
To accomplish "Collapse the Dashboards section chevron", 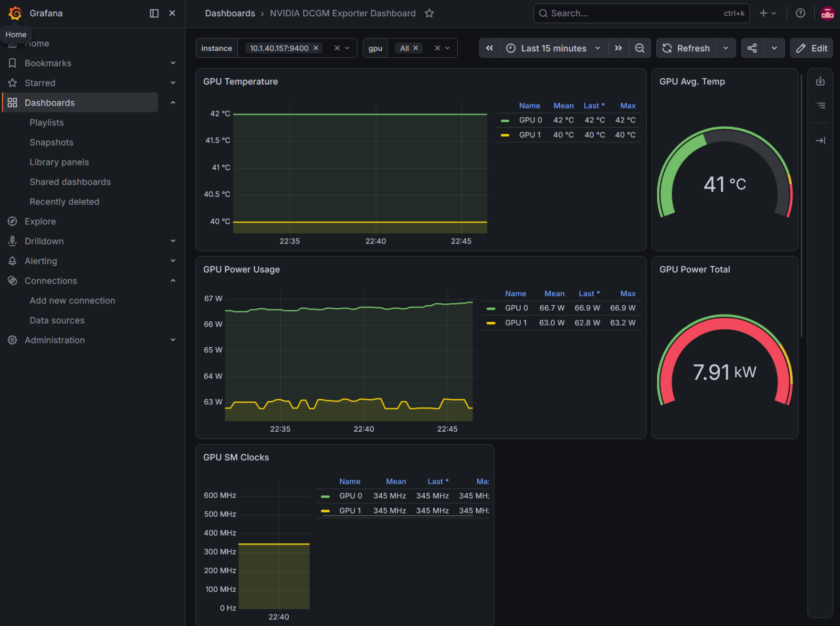I will tap(173, 103).
